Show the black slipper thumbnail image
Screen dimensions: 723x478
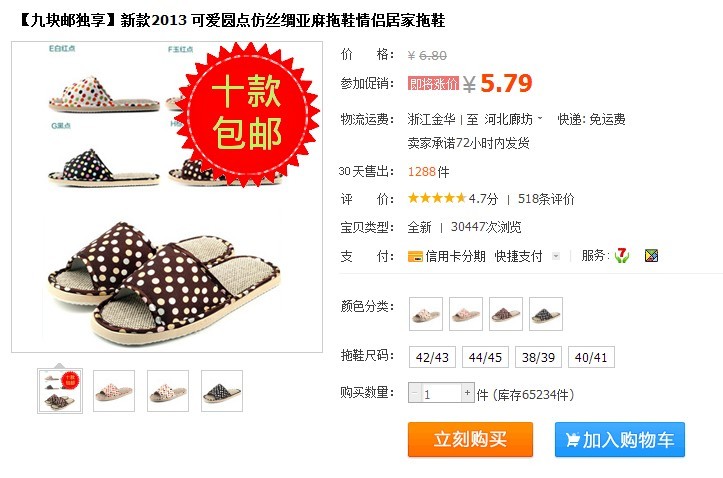coord(222,391)
